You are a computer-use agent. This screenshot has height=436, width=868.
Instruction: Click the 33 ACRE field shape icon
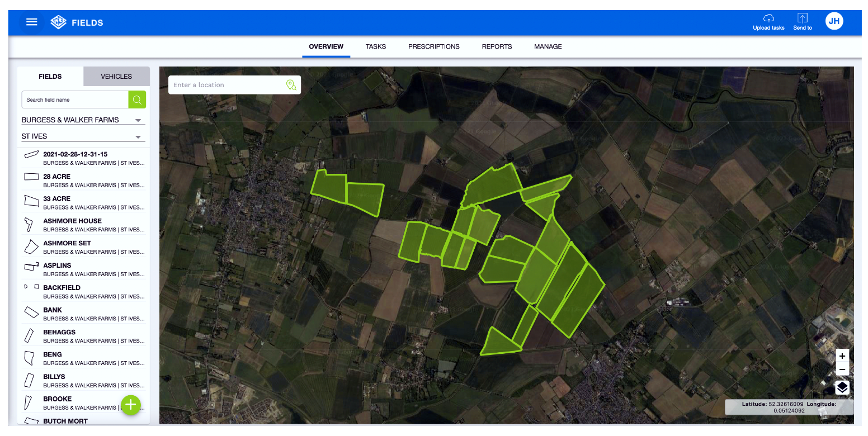[x=31, y=200]
